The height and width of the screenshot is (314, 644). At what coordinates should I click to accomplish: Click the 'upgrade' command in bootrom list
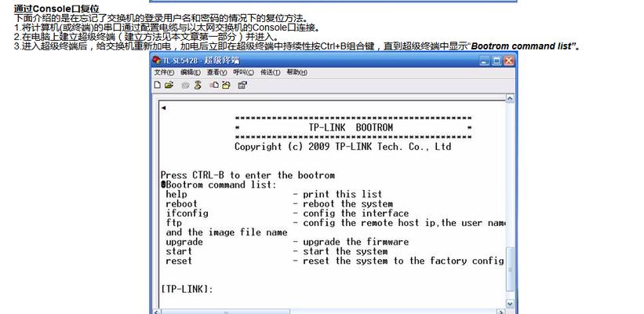point(184,242)
